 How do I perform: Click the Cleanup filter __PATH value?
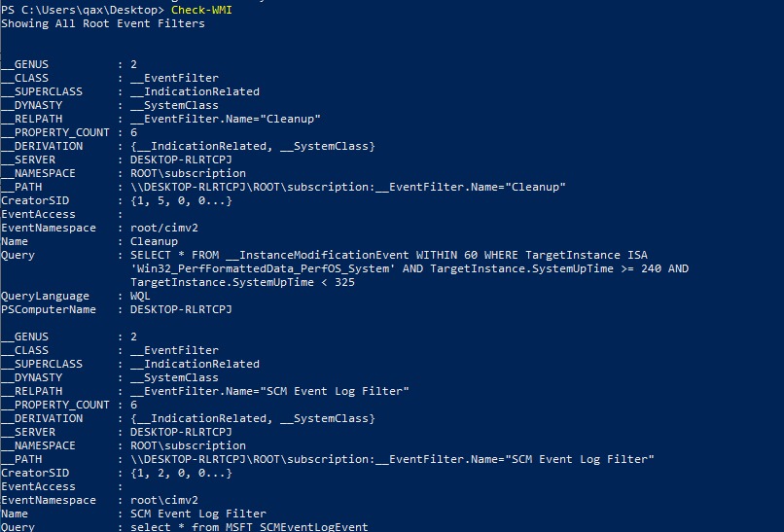(x=348, y=187)
